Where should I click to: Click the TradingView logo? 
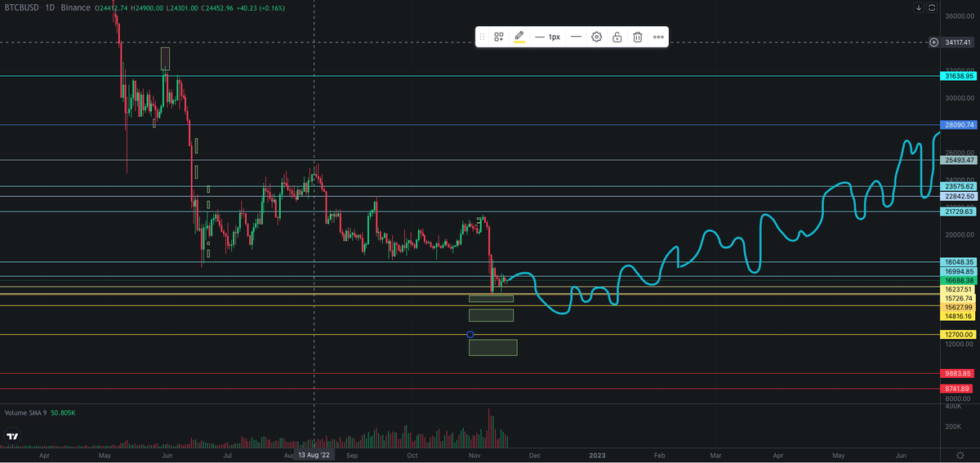point(12,438)
